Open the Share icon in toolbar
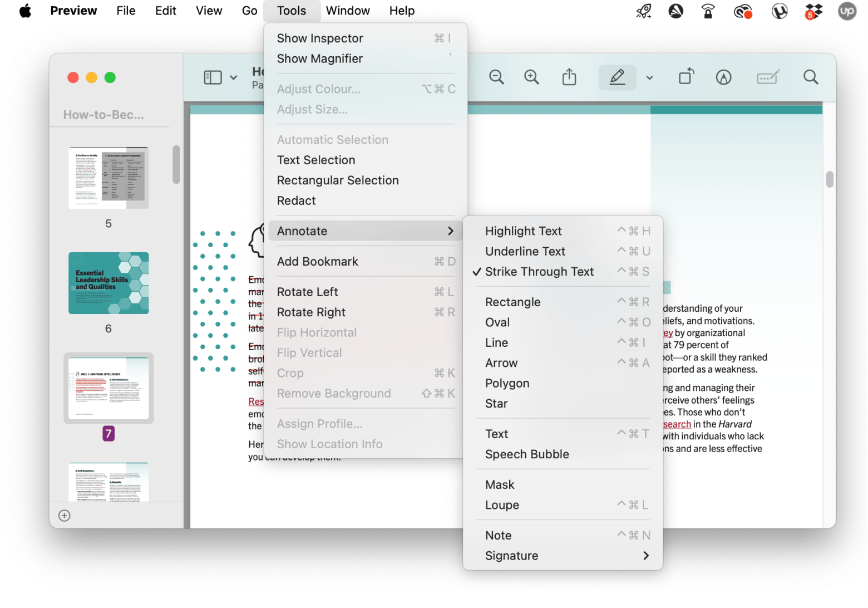Image resolution: width=868 pixels, height=608 pixels. [569, 77]
